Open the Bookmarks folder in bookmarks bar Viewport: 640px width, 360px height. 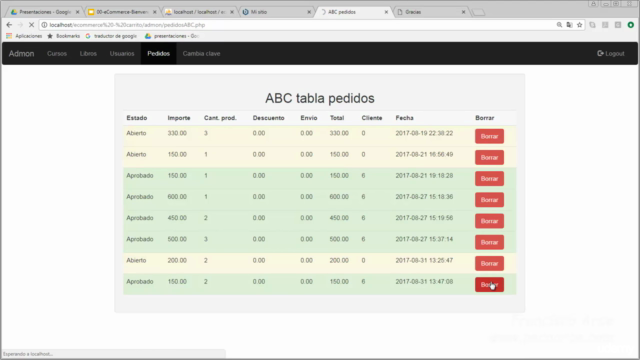tap(64, 36)
